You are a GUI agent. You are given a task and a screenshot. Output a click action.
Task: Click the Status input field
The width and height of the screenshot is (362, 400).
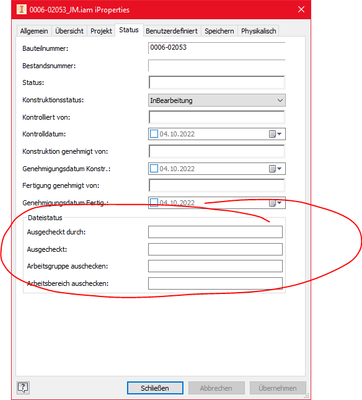[x=217, y=82]
